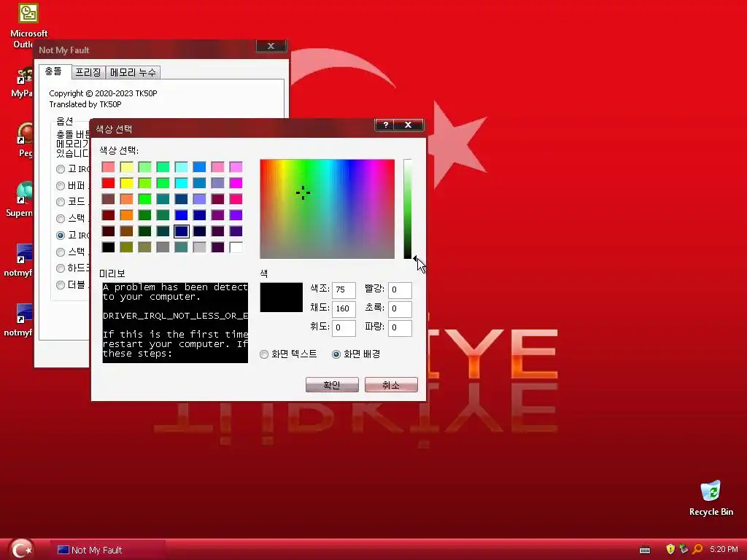The height and width of the screenshot is (560, 747).
Task: Choose the 더블 radio option in Not My Fault
Action: [x=61, y=285]
